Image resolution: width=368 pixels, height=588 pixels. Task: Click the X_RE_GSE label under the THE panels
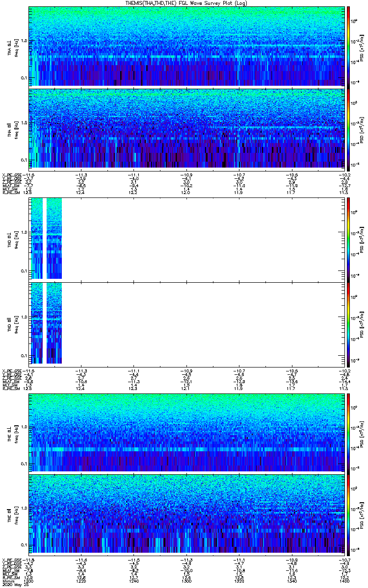[x=11, y=560]
